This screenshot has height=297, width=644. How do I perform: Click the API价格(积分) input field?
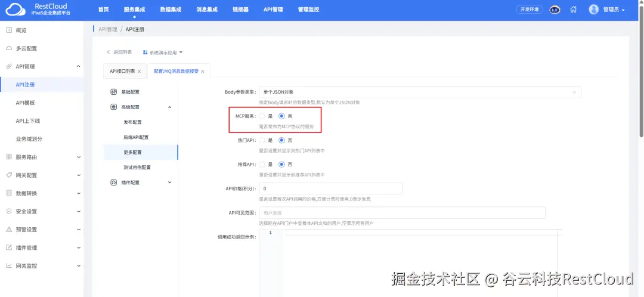coord(330,188)
